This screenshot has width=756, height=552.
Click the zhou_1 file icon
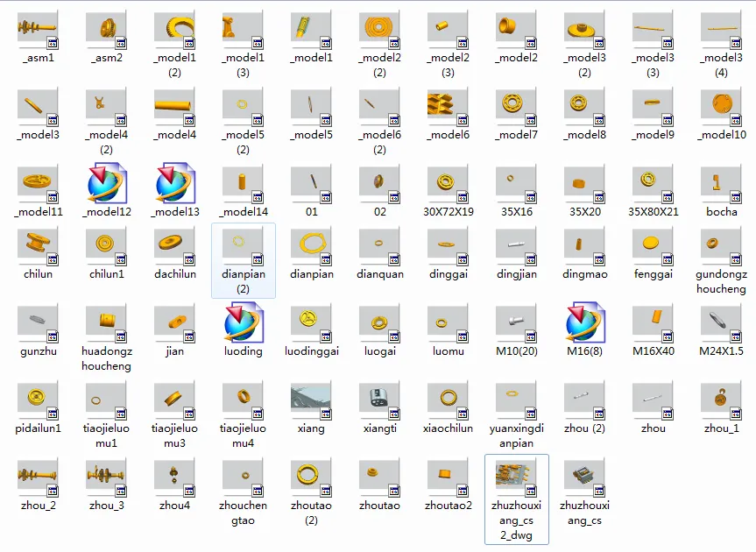721,401
